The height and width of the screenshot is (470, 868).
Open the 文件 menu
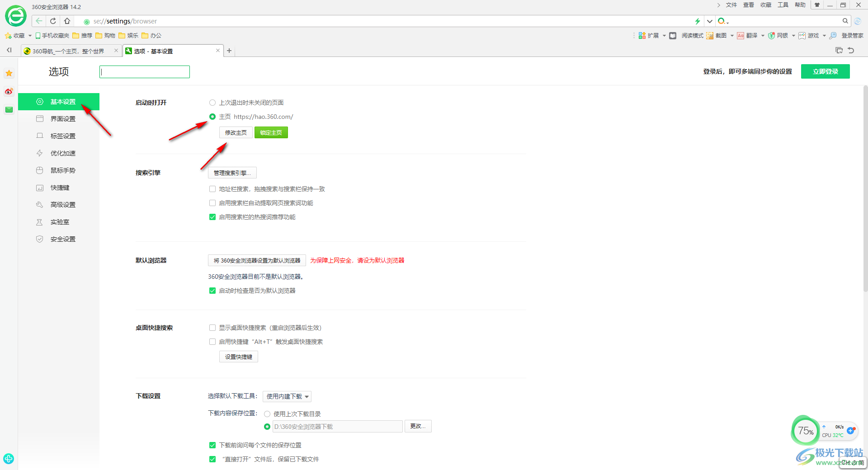731,5
